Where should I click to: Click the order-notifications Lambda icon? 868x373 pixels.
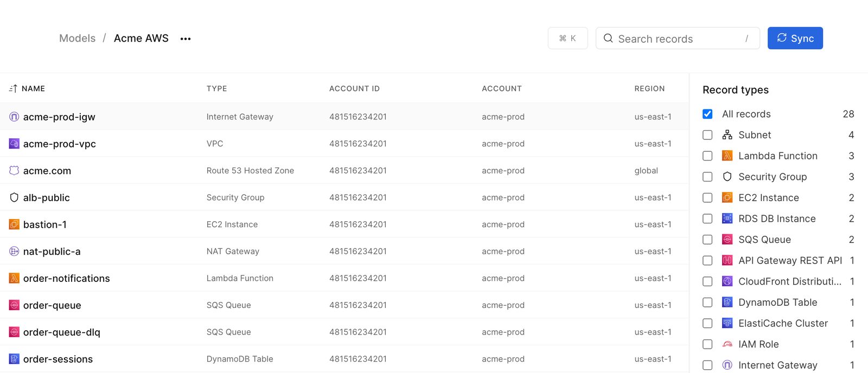pyautogui.click(x=14, y=278)
